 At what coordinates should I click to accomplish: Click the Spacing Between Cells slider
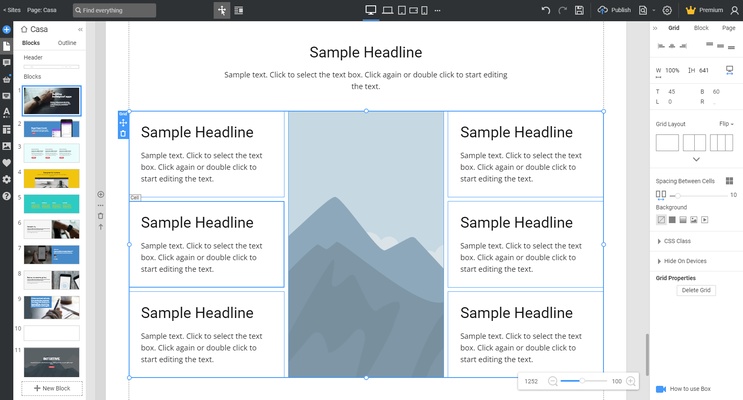699,195
